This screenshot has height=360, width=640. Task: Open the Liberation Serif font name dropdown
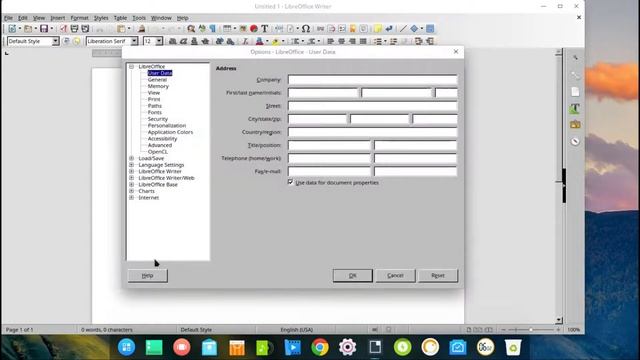click(x=134, y=41)
